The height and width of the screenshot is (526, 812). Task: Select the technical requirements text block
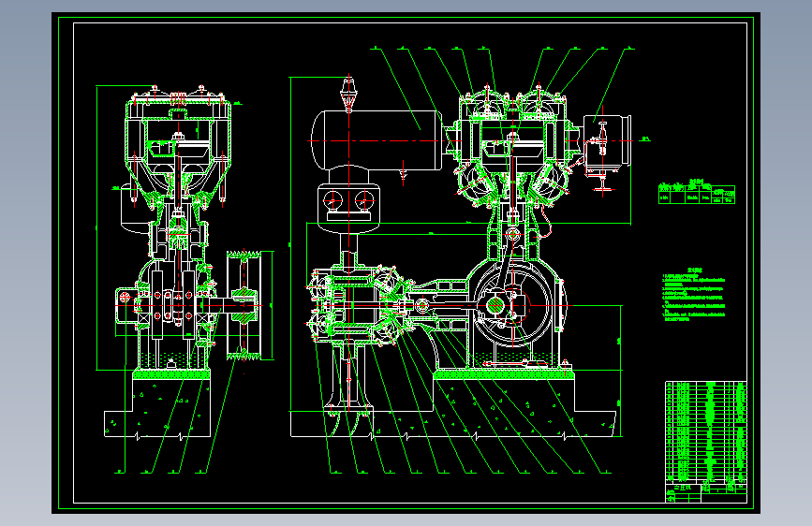point(693,295)
